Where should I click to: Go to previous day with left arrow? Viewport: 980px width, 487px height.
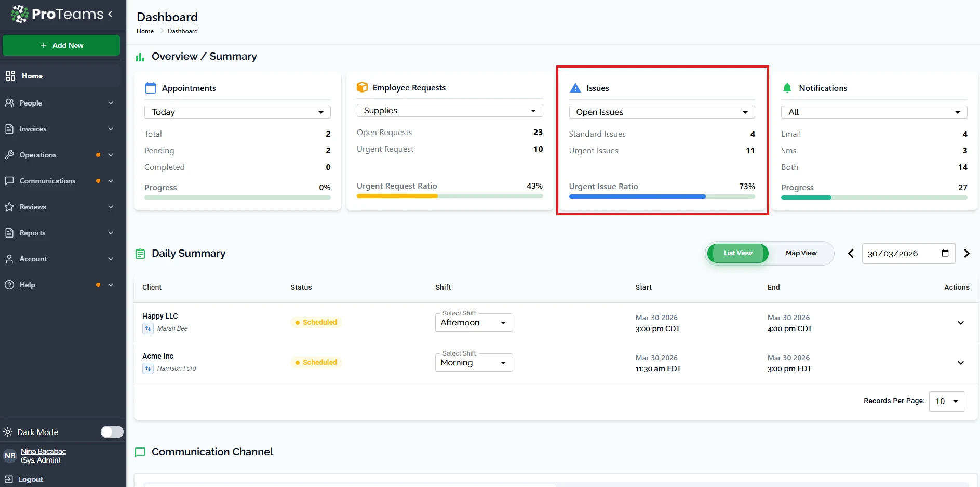click(851, 254)
